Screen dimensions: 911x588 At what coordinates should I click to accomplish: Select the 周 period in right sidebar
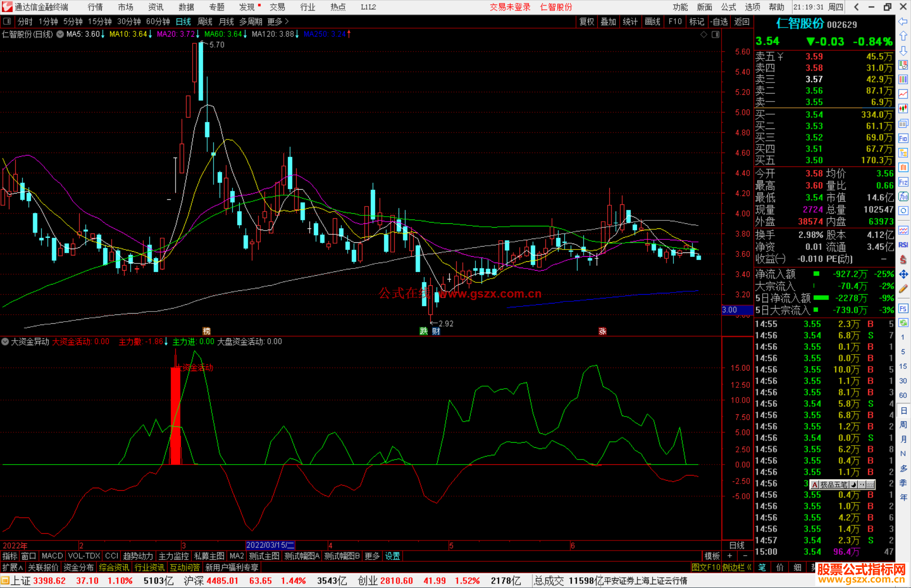(903, 424)
